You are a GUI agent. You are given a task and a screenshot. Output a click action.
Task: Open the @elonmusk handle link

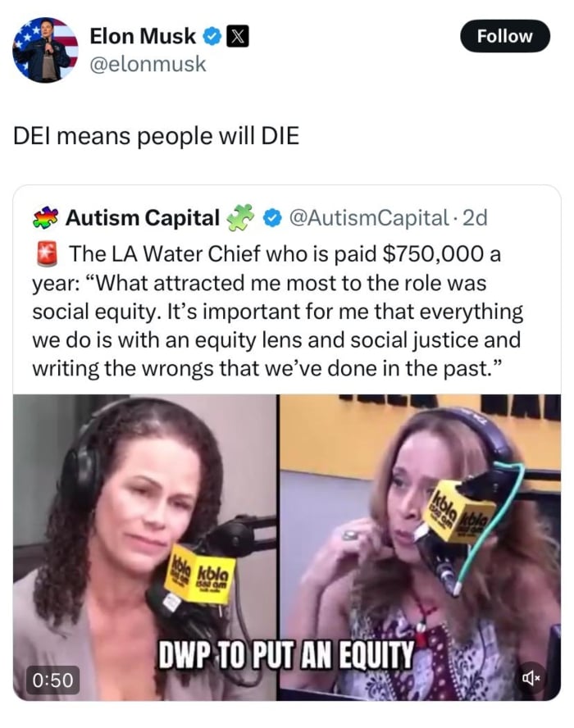[148, 64]
